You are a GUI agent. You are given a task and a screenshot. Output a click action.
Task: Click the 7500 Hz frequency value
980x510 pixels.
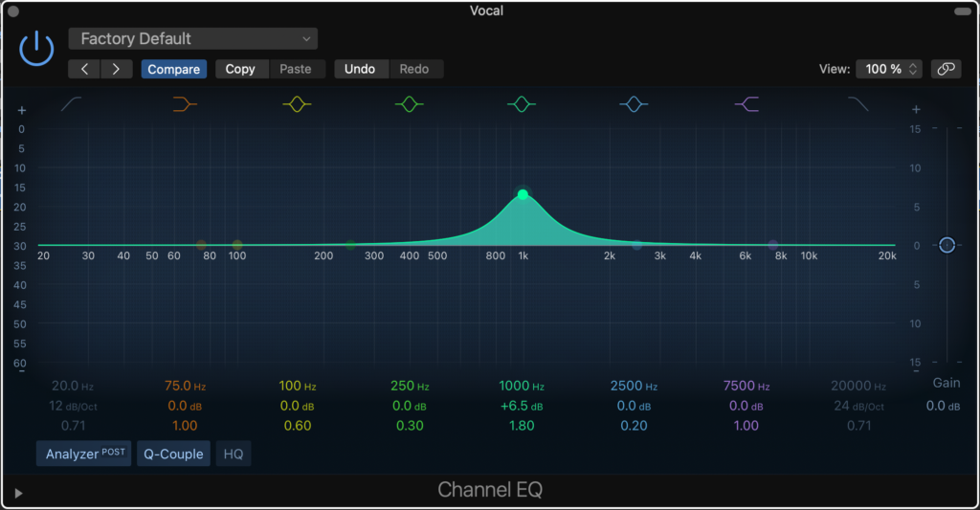746,386
